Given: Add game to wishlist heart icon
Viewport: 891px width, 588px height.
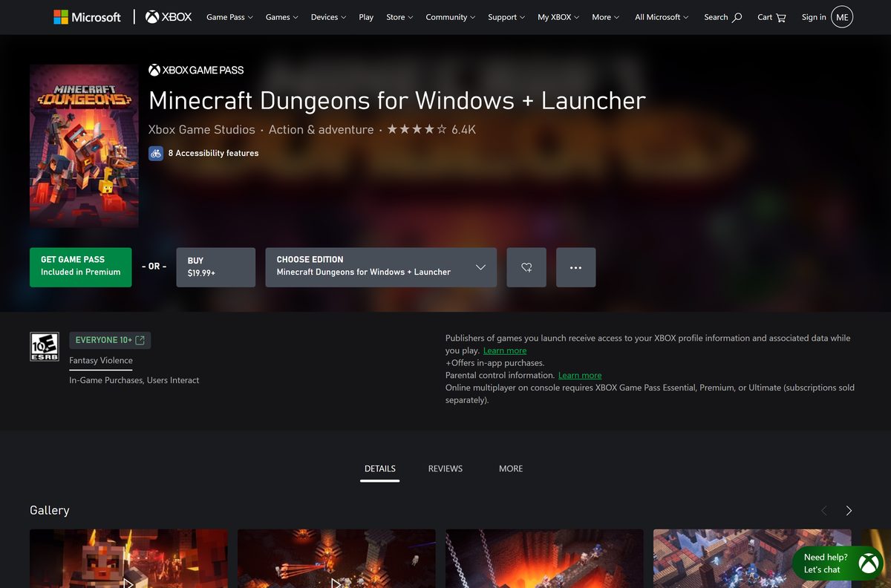Looking at the screenshot, I should (x=526, y=267).
